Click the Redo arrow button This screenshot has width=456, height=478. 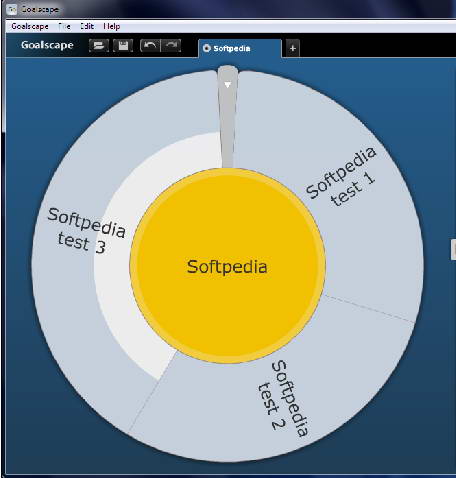[x=171, y=45]
